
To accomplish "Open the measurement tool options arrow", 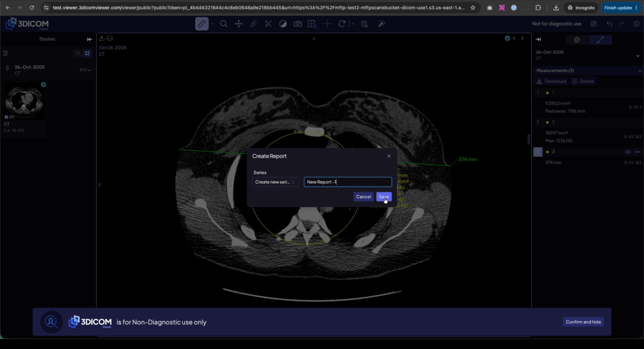I will tap(213, 24).
